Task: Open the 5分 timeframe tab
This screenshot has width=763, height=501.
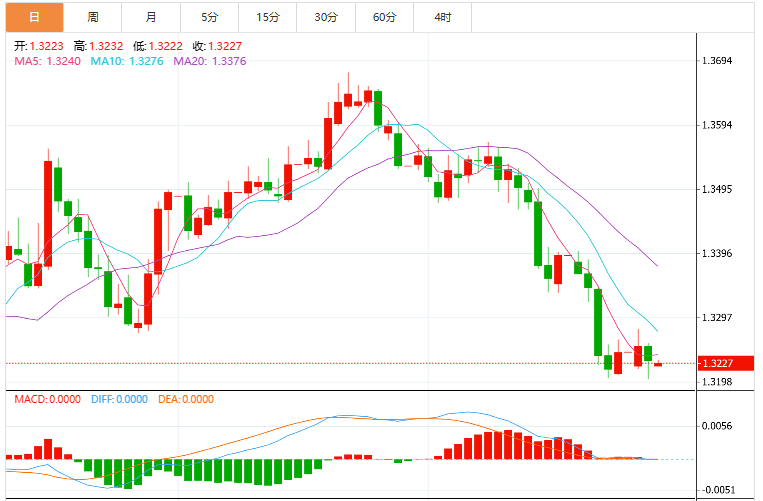Action: point(209,18)
